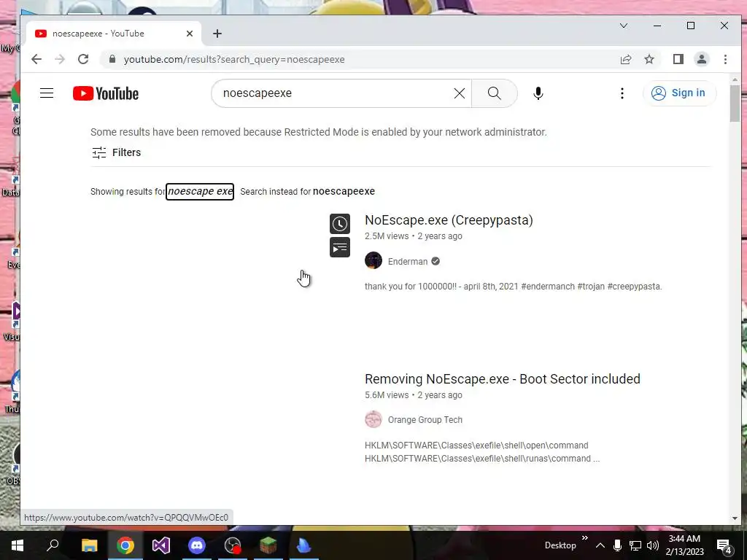Add NoEscape.exe video to queue

pyautogui.click(x=340, y=248)
